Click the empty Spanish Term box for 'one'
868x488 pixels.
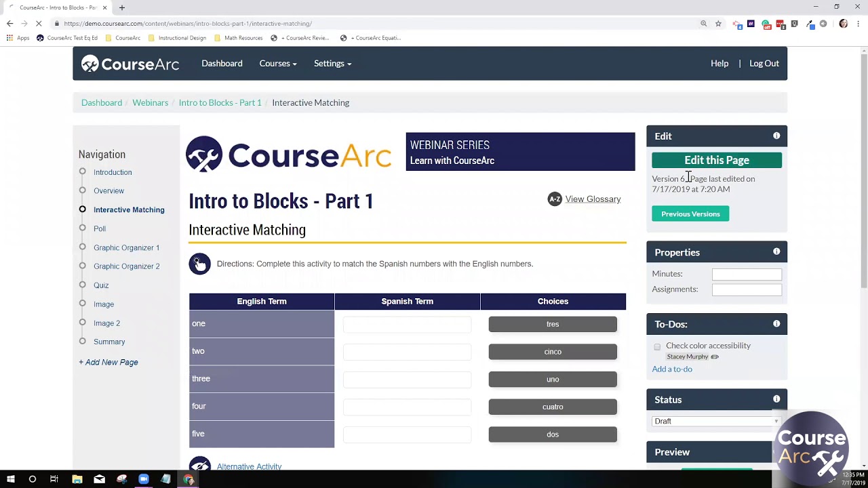tap(407, 324)
